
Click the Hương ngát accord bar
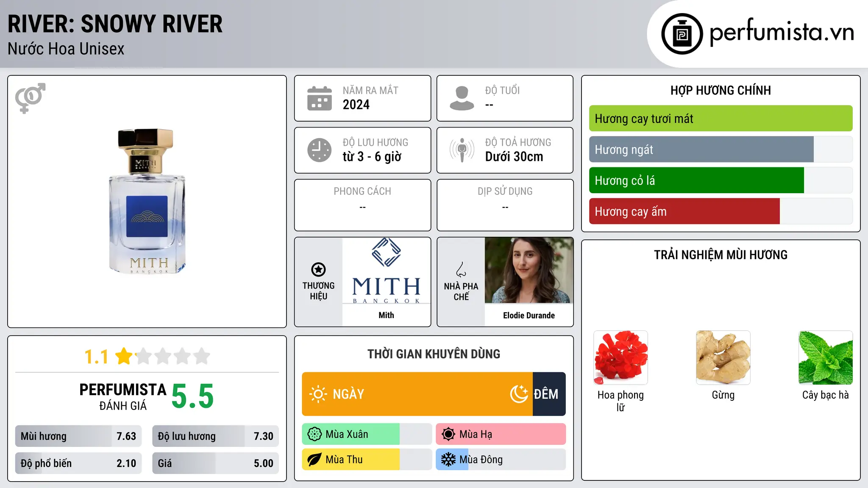click(x=721, y=150)
